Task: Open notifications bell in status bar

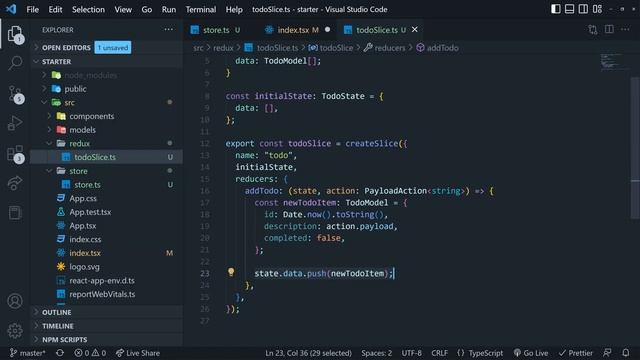Action: [x=626, y=353]
